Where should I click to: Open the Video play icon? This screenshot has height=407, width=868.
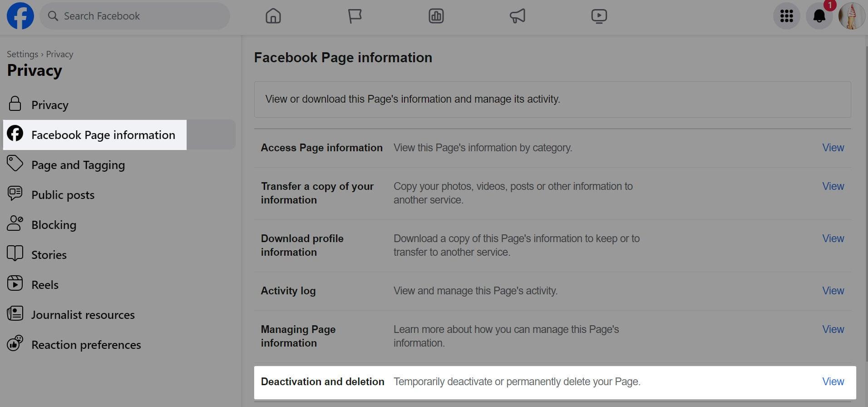click(x=599, y=16)
